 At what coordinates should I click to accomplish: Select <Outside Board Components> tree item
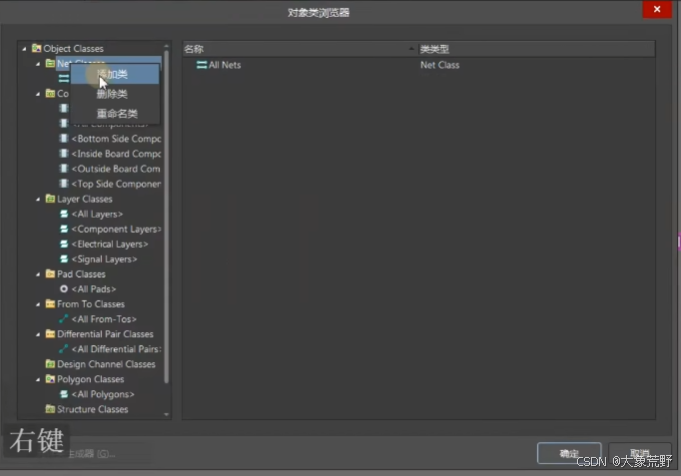tap(116, 169)
